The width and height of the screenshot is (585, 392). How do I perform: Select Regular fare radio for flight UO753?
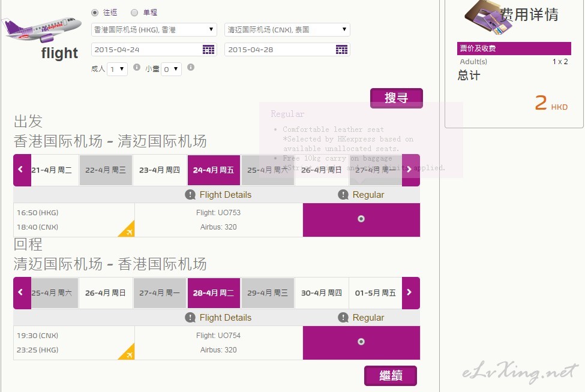pyautogui.click(x=361, y=219)
